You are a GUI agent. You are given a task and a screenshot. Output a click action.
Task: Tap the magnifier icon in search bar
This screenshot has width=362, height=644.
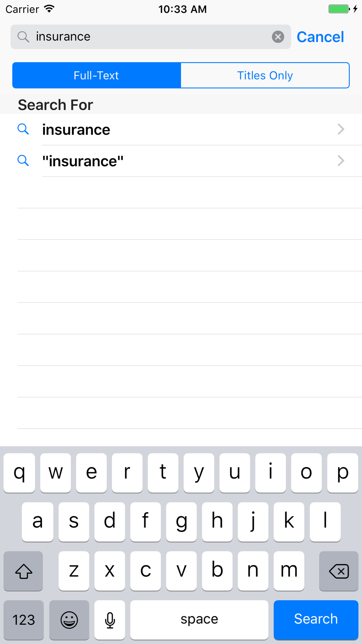click(24, 37)
